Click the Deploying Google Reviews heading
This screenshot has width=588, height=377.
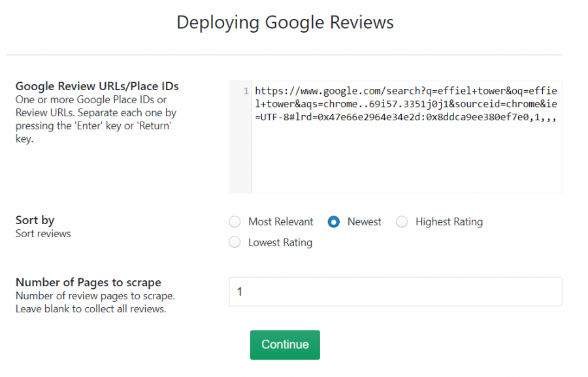(284, 22)
